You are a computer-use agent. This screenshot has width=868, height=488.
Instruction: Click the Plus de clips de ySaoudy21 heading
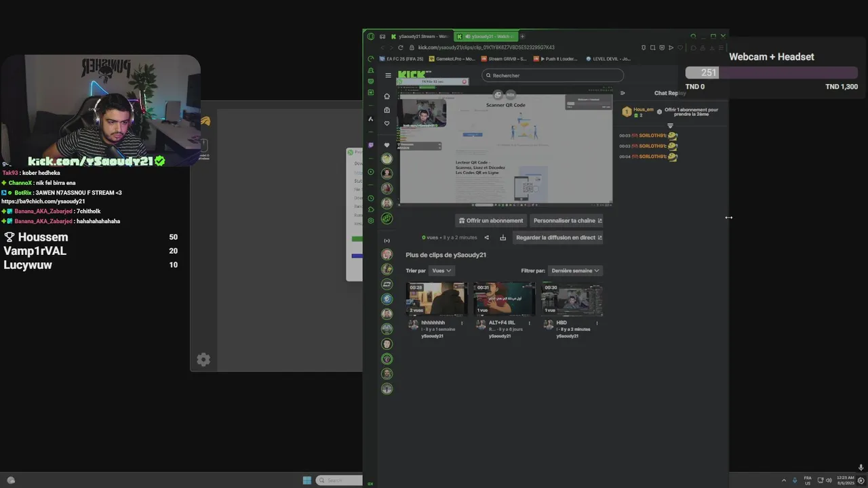[x=446, y=255]
